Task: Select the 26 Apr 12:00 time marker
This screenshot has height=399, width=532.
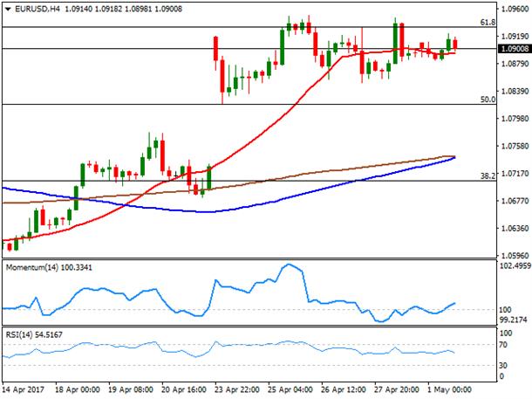Action: (x=344, y=389)
